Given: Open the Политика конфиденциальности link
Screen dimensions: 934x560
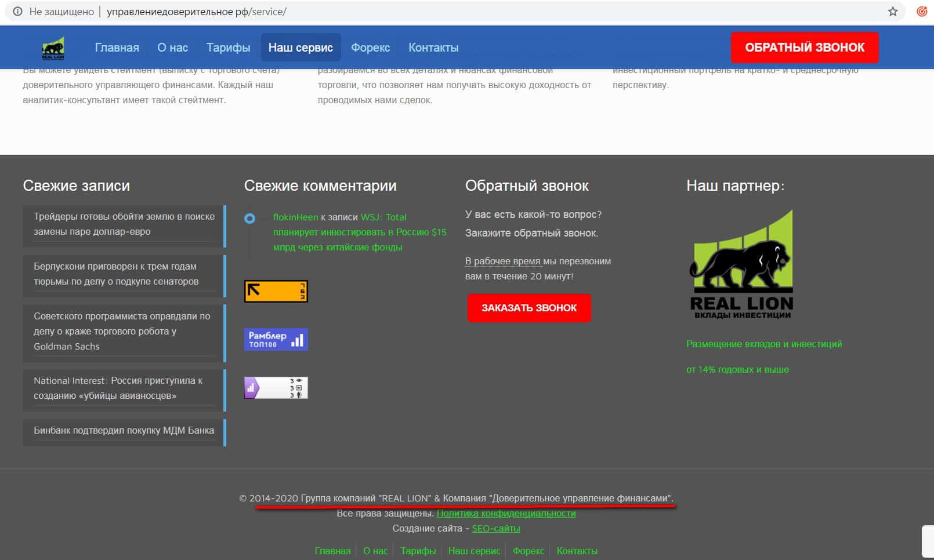Looking at the screenshot, I should (x=506, y=513).
